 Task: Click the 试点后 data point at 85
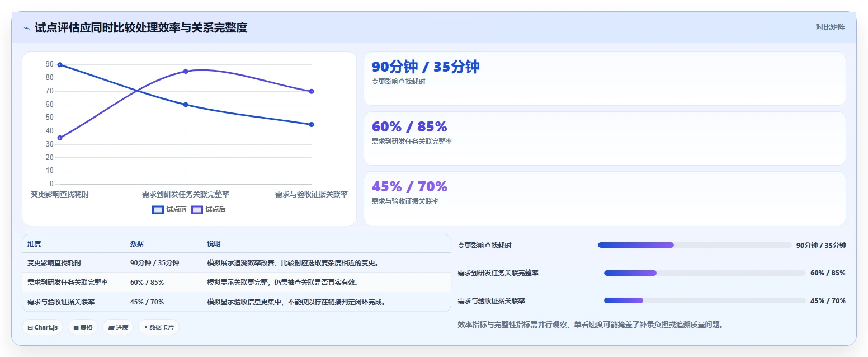(x=186, y=72)
